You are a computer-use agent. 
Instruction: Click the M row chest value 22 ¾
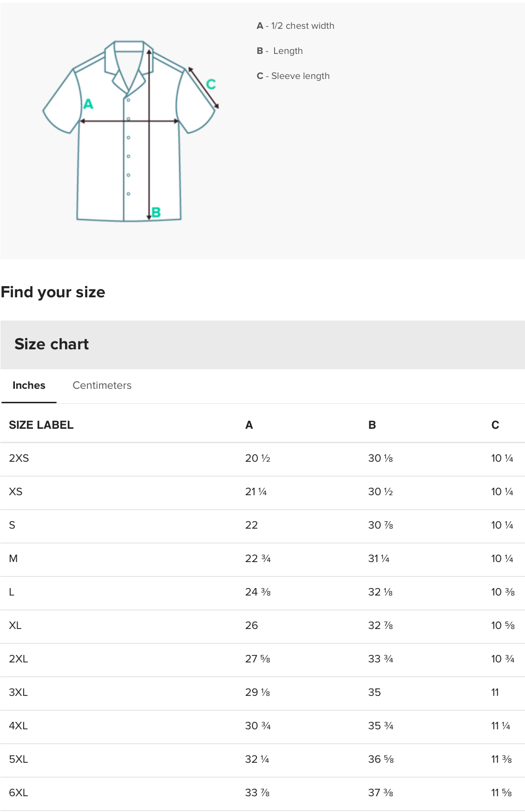(258, 559)
